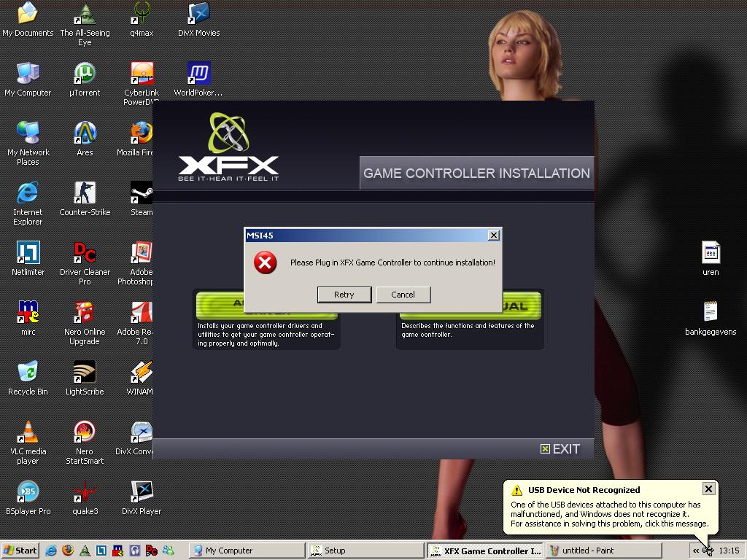Open the quake3 desktop shortcut
This screenshot has height=560, width=747.
click(85, 493)
